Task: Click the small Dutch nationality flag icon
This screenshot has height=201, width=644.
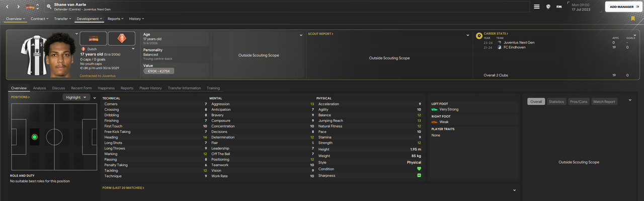Action: (83, 49)
